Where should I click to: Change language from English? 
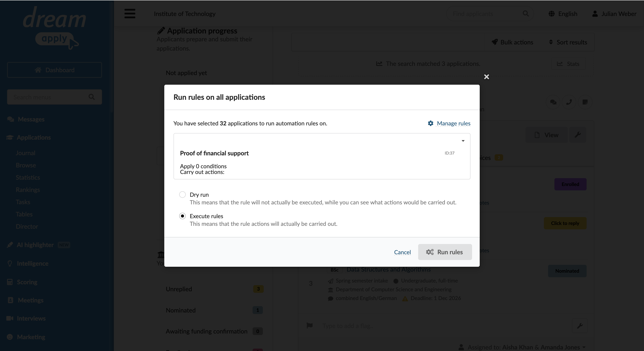(563, 14)
